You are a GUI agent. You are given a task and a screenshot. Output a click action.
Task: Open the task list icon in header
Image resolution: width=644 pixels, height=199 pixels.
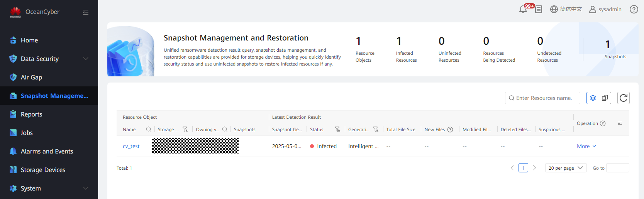coord(539,9)
